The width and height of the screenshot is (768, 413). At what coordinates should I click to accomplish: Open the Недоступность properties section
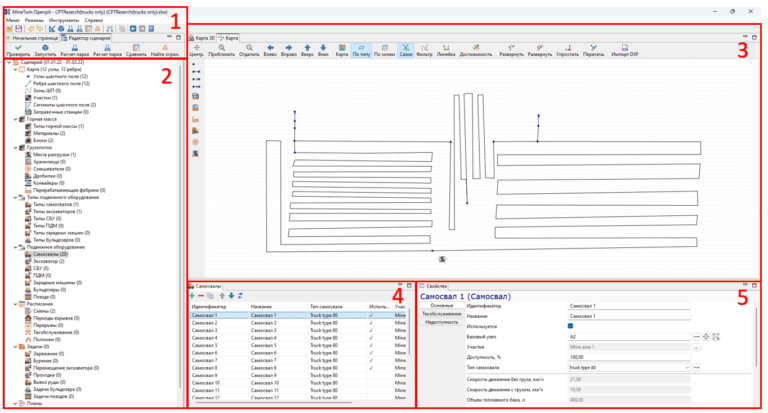(x=442, y=322)
